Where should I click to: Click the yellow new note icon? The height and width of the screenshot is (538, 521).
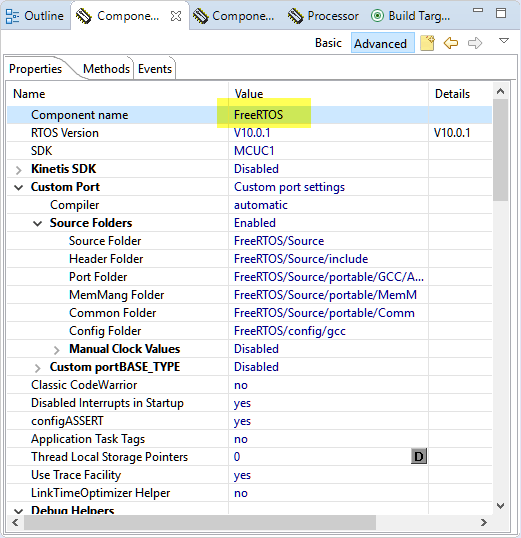pos(427,43)
